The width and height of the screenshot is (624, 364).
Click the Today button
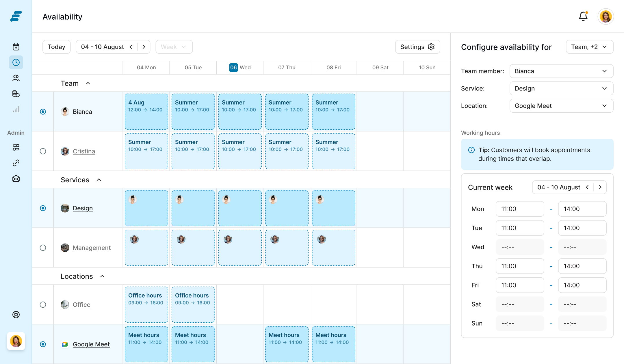(x=56, y=47)
